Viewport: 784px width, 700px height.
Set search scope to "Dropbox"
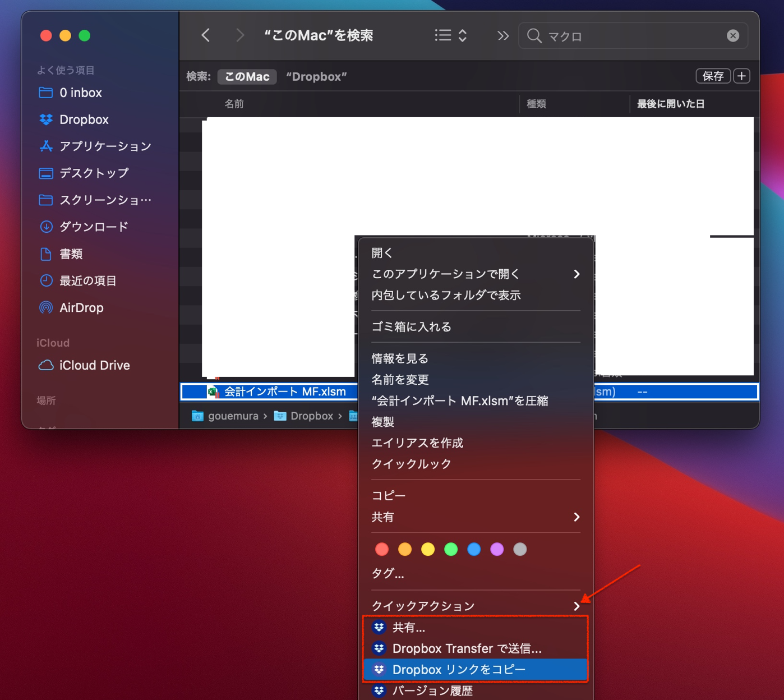316,77
